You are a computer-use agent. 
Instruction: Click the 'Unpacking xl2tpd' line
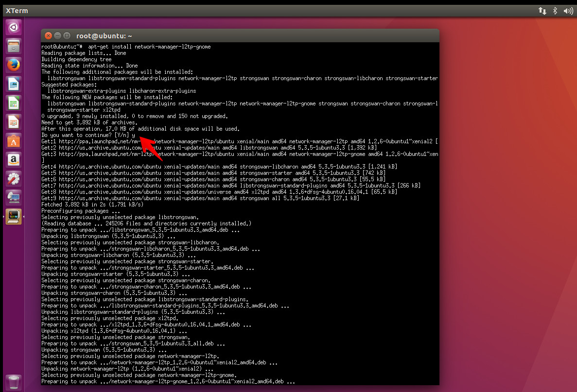coord(114,331)
